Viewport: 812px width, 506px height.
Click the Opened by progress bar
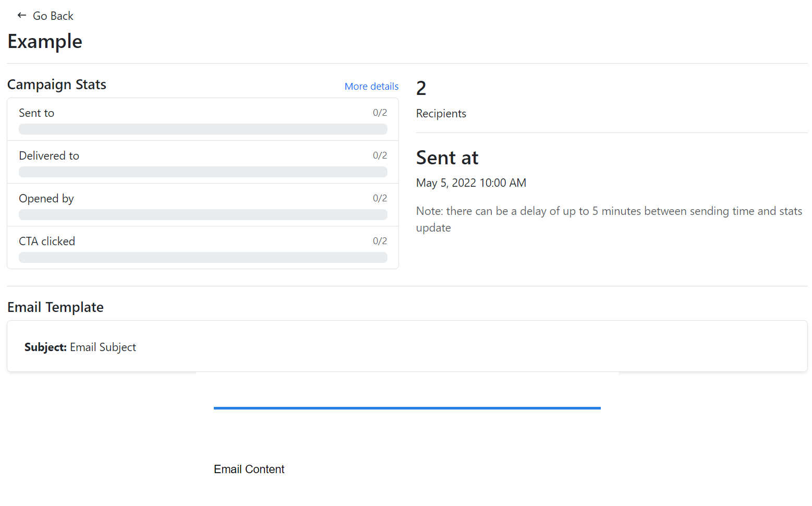(x=203, y=215)
